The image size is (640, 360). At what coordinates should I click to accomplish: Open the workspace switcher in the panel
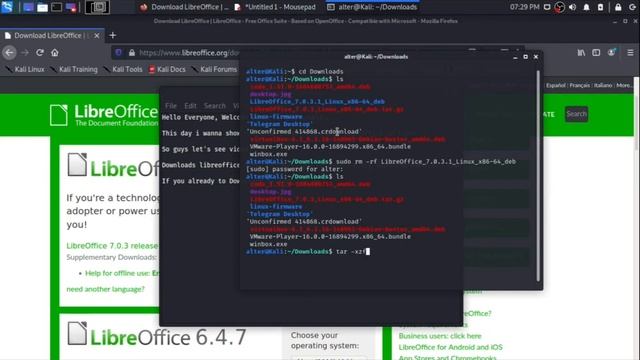point(97,7)
